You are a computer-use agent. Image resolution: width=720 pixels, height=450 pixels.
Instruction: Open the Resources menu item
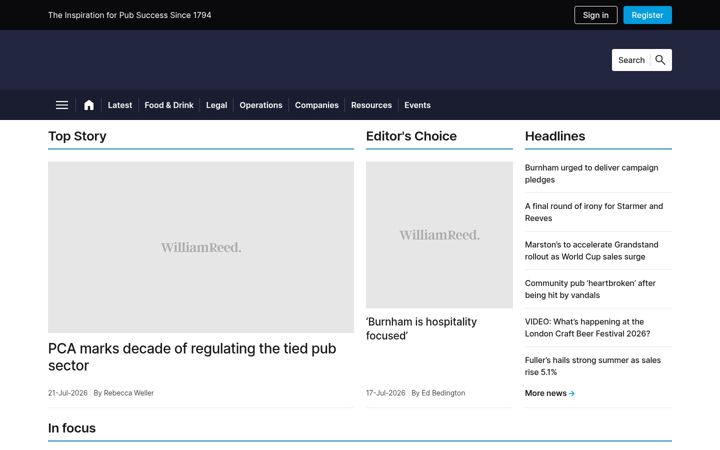pyautogui.click(x=371, y=105)
